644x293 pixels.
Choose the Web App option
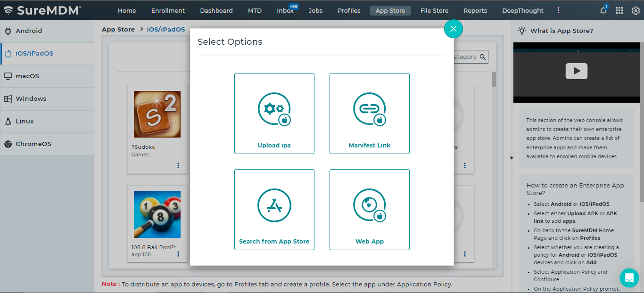click(x=370, y=210)
